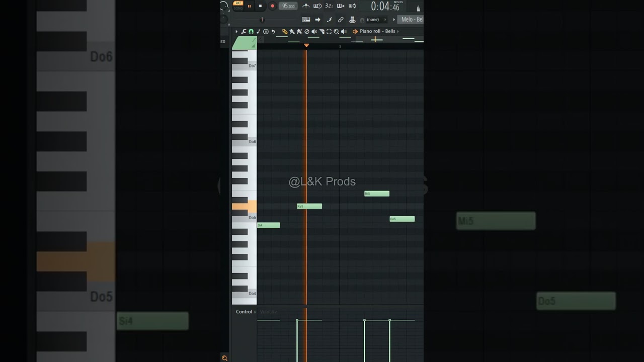Click the link chain icon

341,20
